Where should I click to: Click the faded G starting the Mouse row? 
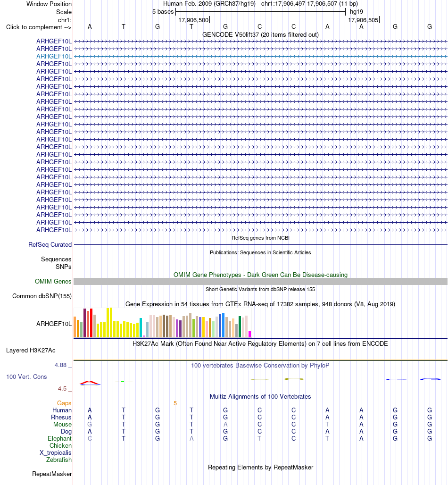click(90, 425)
